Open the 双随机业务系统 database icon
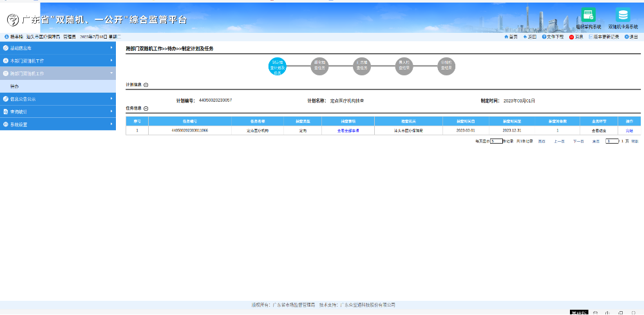The height and width of the screenshot is (315, 644). click(622, 15)
